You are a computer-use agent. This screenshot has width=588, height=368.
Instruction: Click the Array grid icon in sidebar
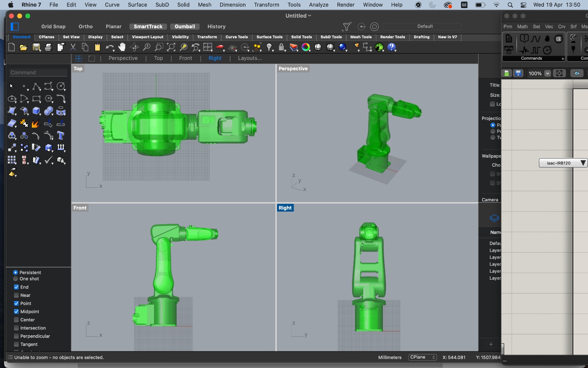point(12,160)
